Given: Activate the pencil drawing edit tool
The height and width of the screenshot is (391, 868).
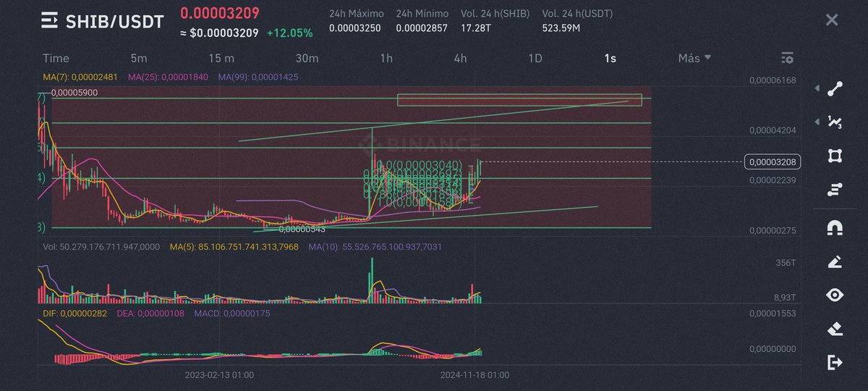Looking at the screenshot, I should [x=835, y=261].
